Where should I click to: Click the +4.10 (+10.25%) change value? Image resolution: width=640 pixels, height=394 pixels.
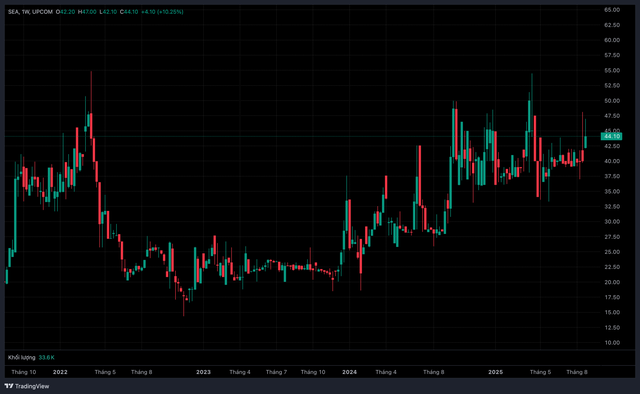point(162,12)
